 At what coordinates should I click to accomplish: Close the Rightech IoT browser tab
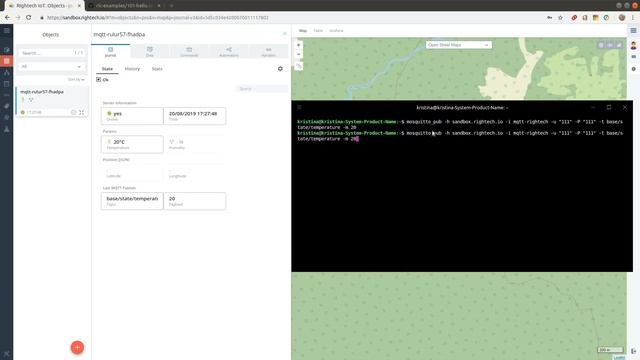tap(79, 6)
